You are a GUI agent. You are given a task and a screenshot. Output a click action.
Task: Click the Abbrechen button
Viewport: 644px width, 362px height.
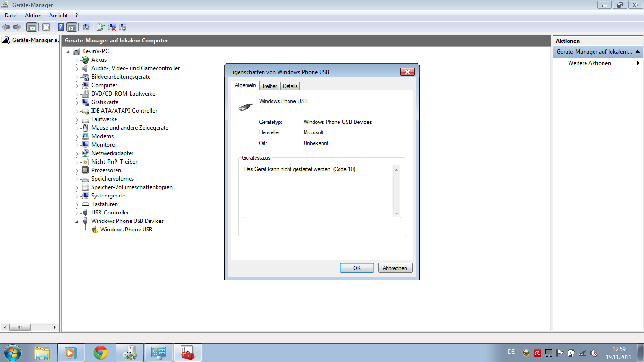pos(395,268)
